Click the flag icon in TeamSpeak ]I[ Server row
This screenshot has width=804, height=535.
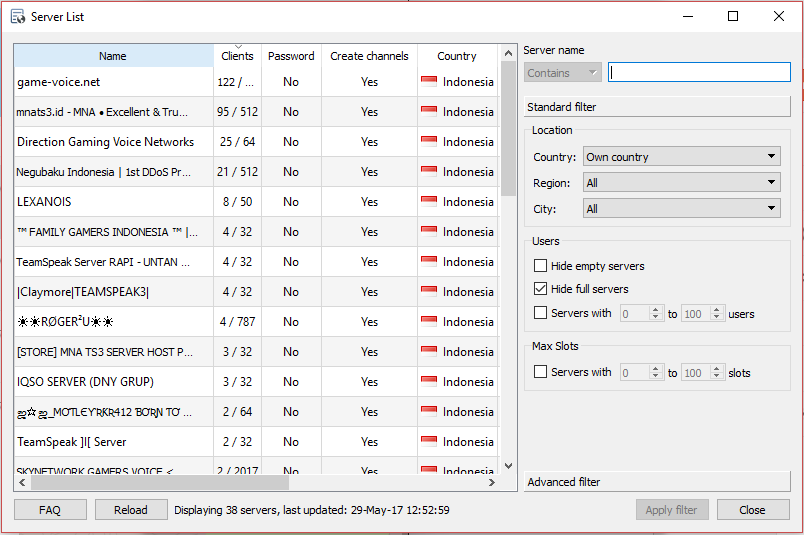coord(429,442)
